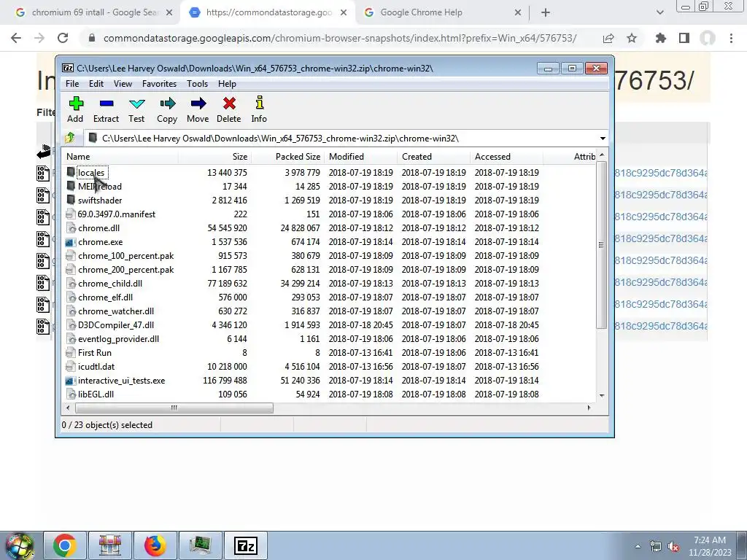The width and height of the screenshot is (747, 560).
Task: Open Chrome from the Windows taskbar
Action: coord(65,545)
